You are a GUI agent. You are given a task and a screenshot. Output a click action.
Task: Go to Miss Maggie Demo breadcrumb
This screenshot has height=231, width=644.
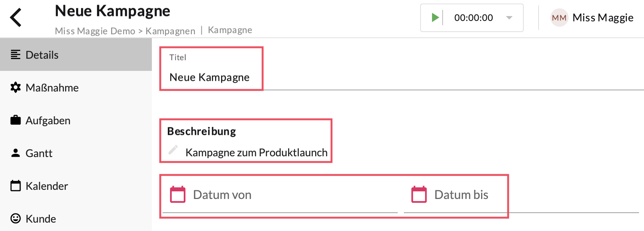(x=95, y=31)
